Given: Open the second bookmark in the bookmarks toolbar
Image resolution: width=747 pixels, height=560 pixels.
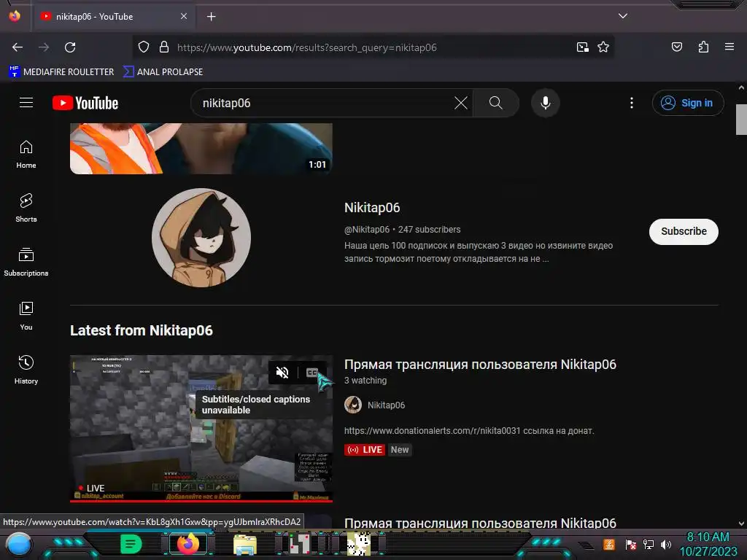Looking at the screenshot, I should tap(163, 72).
